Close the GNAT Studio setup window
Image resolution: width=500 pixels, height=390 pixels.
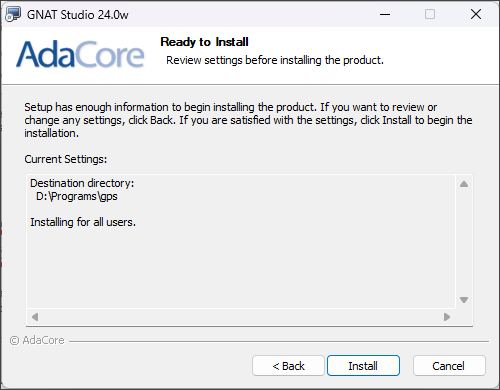[x=476, y=14]
